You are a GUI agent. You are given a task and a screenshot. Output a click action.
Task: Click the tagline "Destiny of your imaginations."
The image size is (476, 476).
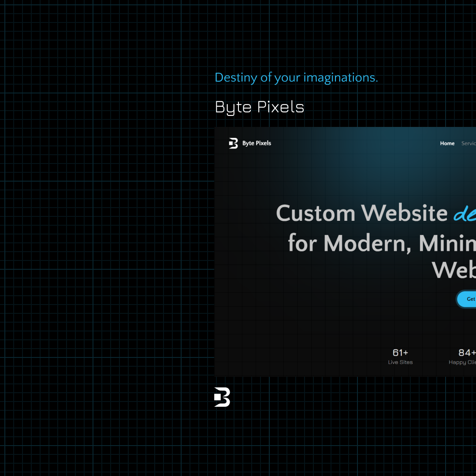pyautogui.click(x=296, y=78)
